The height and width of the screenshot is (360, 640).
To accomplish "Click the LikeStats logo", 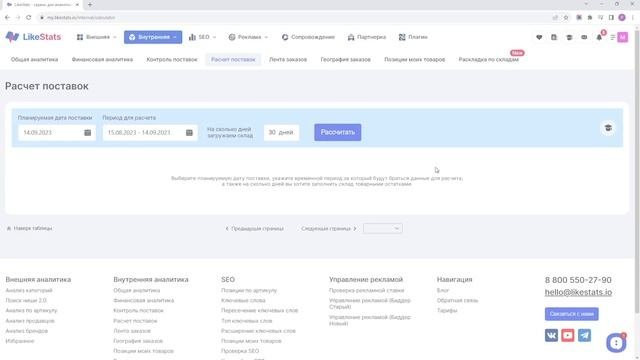I will pyautogui.click(x=33, y=37).
